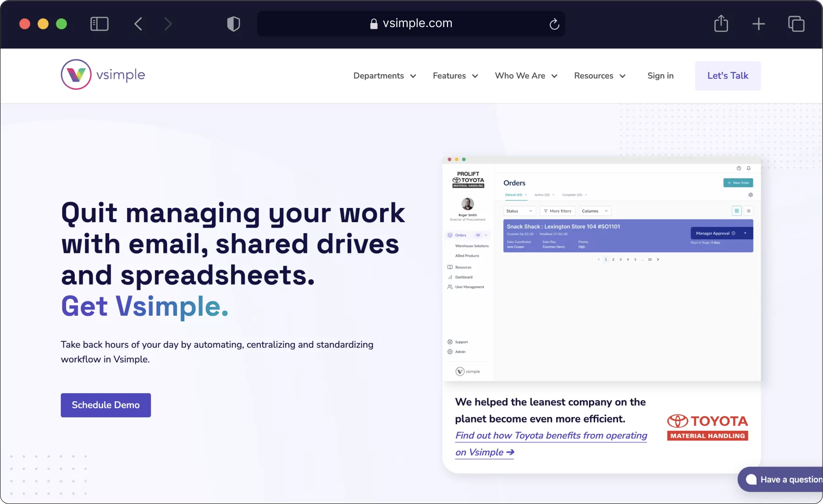Click the Dashboard bar-chart icon in sidebar
The width and height of the screenshot is (823, 504).
pos(450,277)
